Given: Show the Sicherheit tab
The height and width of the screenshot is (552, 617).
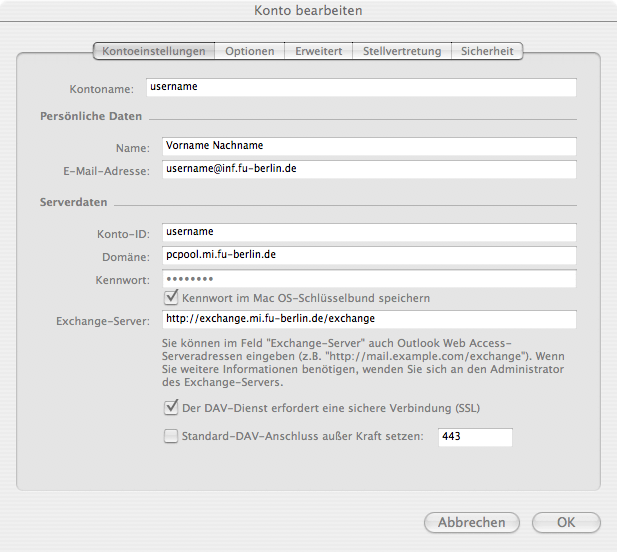Looking at the screenshot, I should pyautogui.click(x=487, y=51).
